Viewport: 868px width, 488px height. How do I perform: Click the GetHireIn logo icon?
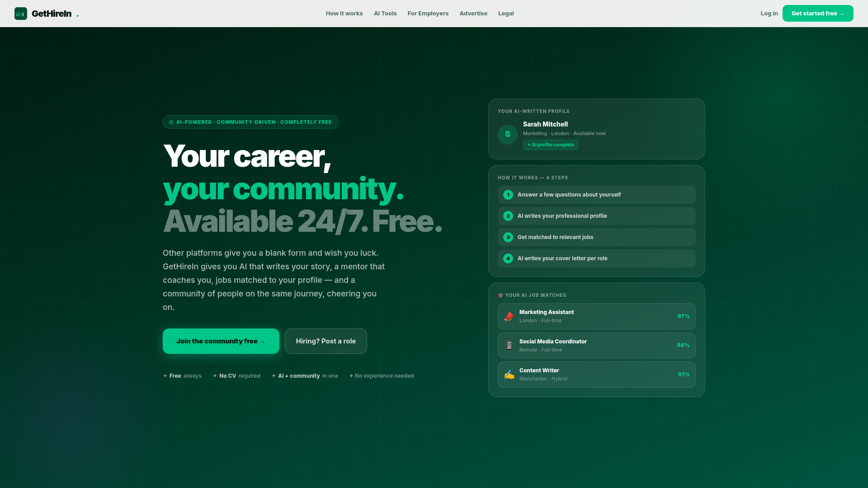click(21, 14)
